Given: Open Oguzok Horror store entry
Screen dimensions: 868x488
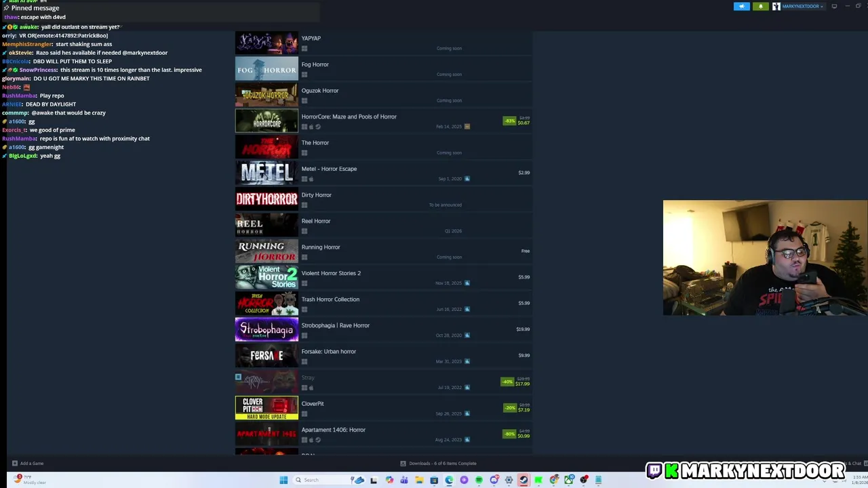Looking at the screenshot, I should [383, 95].
